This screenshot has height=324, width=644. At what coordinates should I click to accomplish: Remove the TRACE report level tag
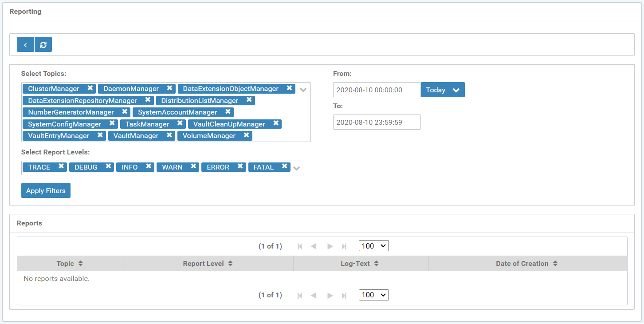pyautogui.click(x=61, y=166)
